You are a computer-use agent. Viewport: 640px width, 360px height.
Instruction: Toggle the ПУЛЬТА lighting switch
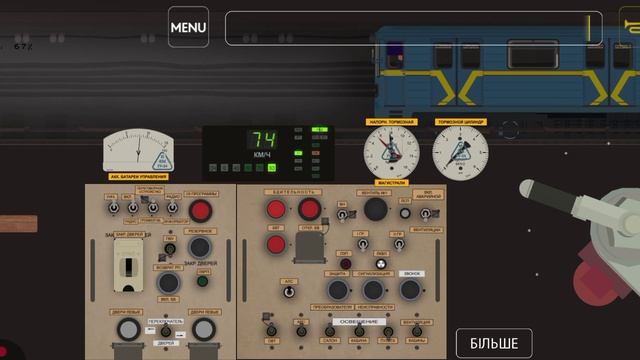(388, 331)
